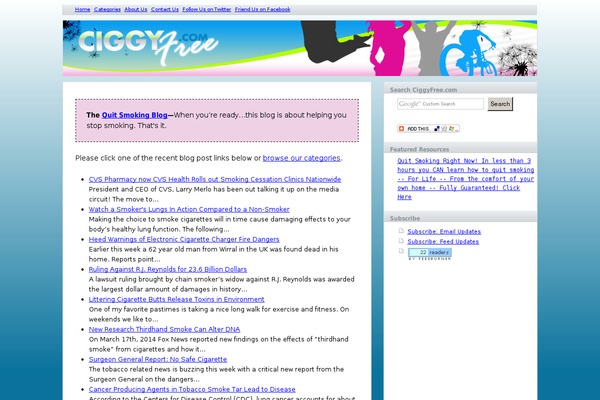Focus the Google Custom Search field
This screenshot has height=400, width=600.
tap(440, 104)
